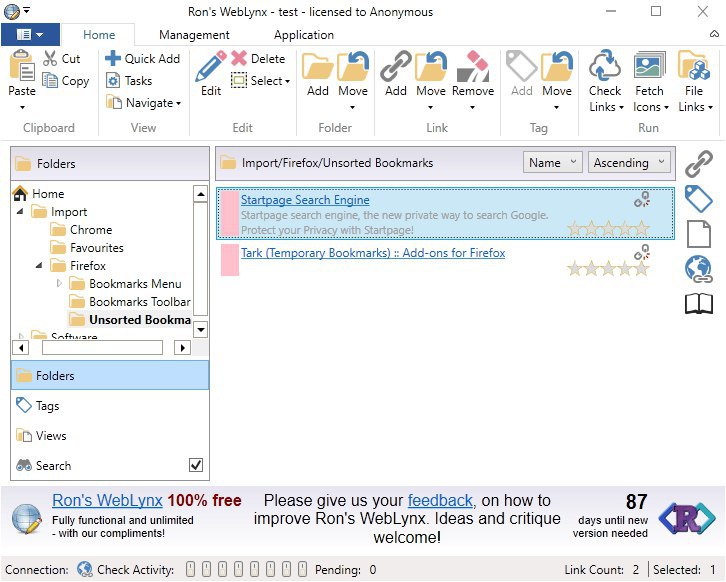Toggle the Search panel checkbox
Screen dimensions: 726x582
click(196, 465)
